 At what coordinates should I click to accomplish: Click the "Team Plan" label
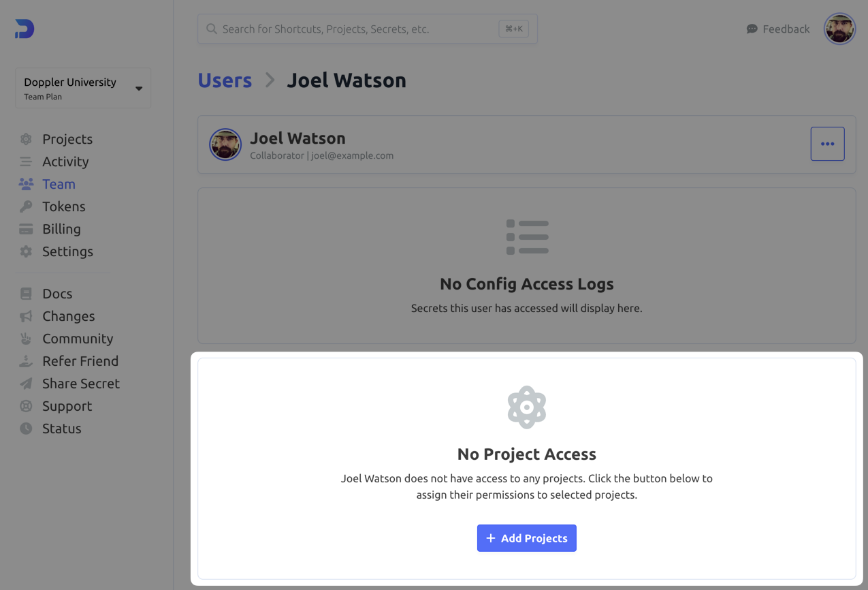(43, 97)
